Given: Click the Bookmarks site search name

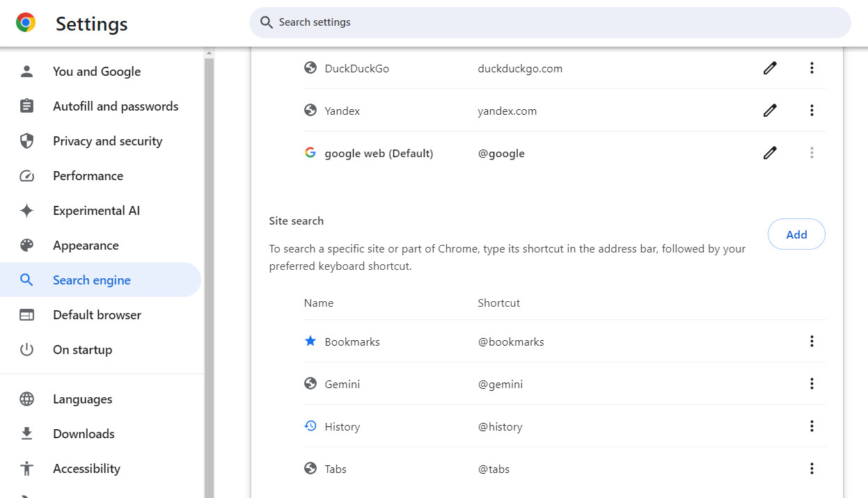Looking at the screenshot, I should (352, 342).
